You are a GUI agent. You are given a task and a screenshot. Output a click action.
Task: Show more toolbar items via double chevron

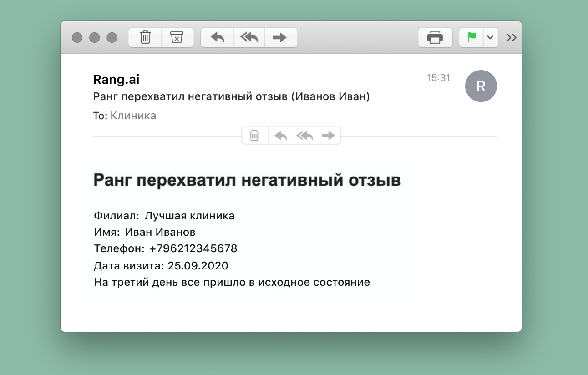pyautogui.click(x=512, y=37)
